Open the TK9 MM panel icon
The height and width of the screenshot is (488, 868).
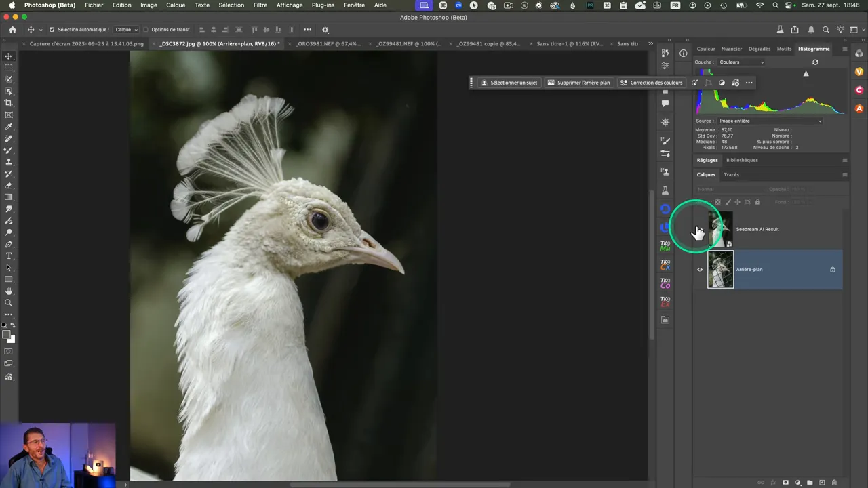665,247
